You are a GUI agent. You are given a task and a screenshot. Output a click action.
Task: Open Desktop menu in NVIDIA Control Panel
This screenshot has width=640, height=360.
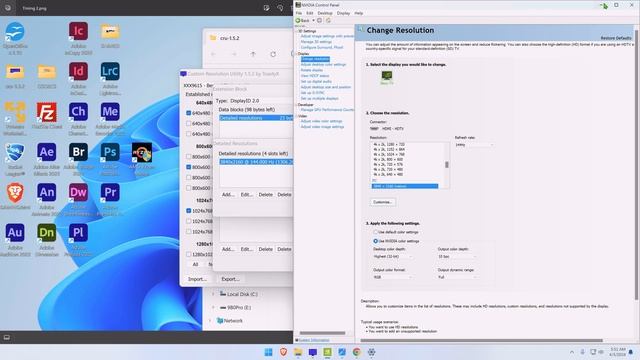coord(325,13)
